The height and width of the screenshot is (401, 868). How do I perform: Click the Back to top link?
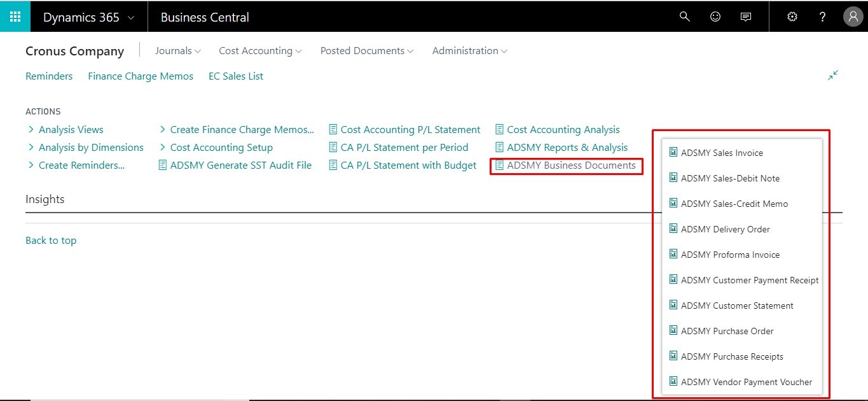51,241
